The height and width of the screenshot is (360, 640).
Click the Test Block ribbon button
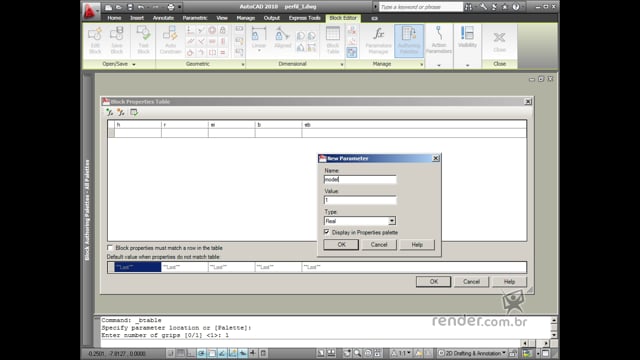(143, 40)
